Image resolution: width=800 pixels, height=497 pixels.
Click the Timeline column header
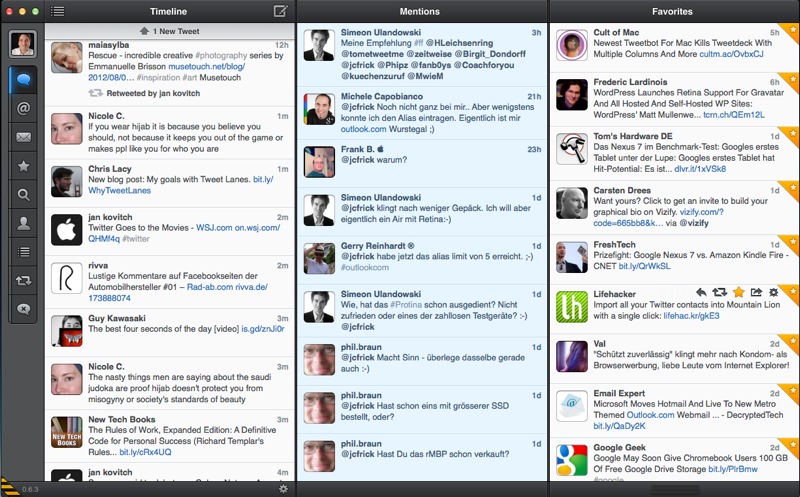(x=168, y=11)
